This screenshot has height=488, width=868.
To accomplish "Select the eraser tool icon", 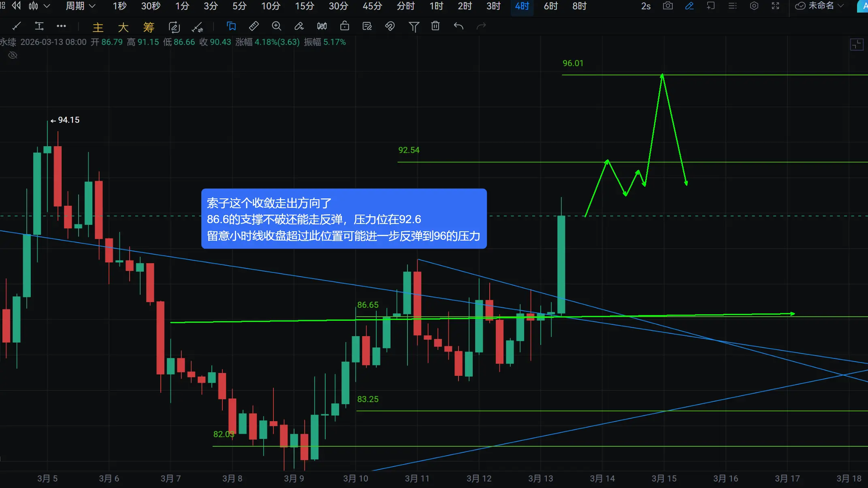I will [x=299, y=26].
